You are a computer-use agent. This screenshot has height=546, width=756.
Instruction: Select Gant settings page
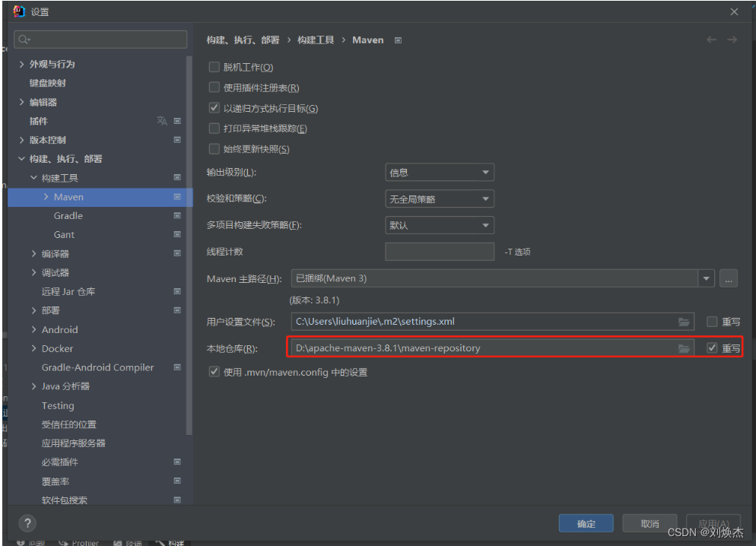click(64, 235)
